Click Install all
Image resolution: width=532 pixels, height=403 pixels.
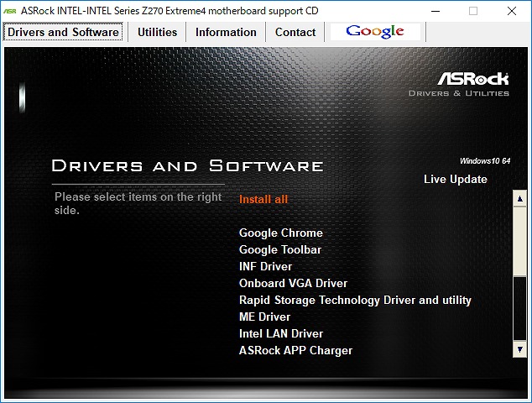pos(263,199)
